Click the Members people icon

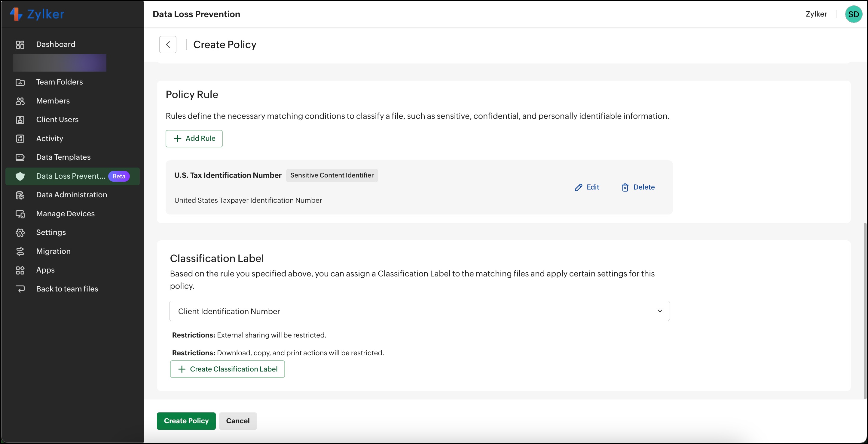[20, 101]
